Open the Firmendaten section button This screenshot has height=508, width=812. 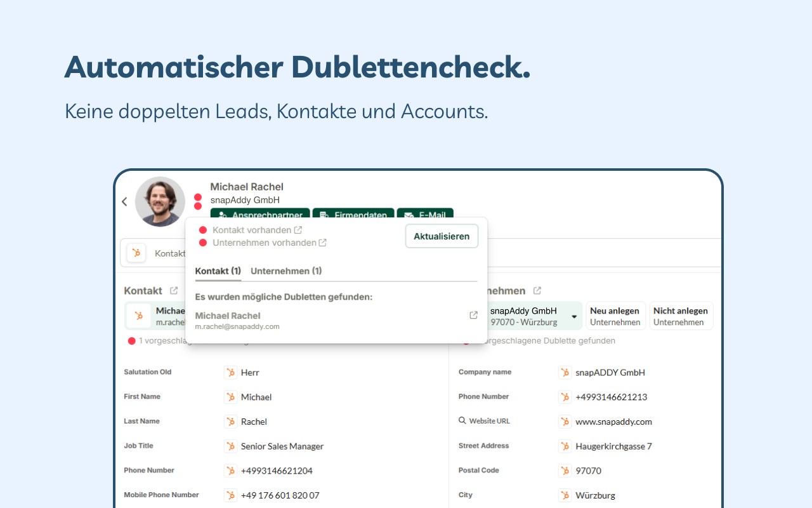coord(353,213)
